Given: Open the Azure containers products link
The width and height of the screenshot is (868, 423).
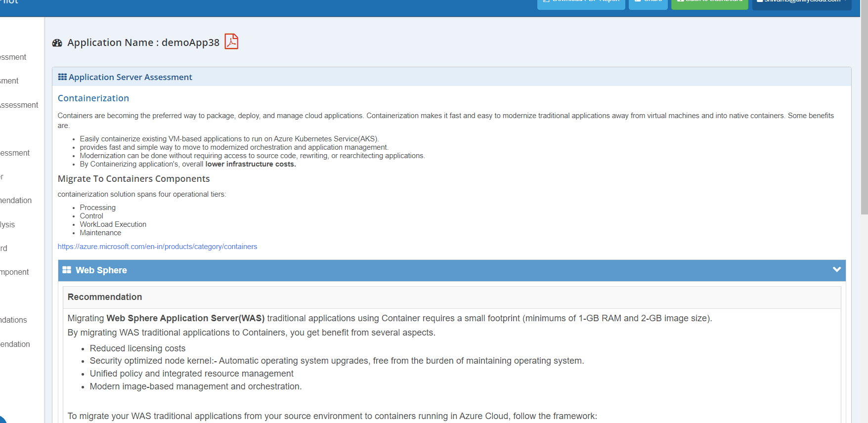Looking at the screenshot, I should [x=157, y=247].
